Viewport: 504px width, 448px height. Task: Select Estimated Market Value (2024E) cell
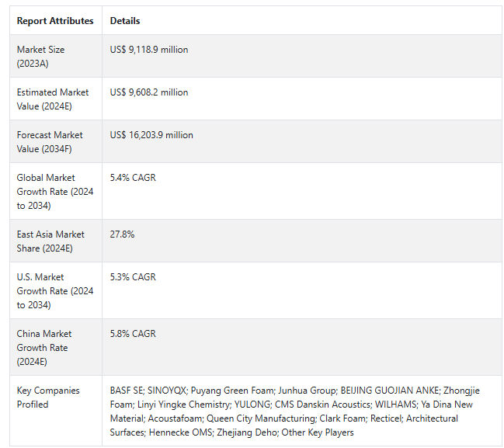(x=53, y=99)
